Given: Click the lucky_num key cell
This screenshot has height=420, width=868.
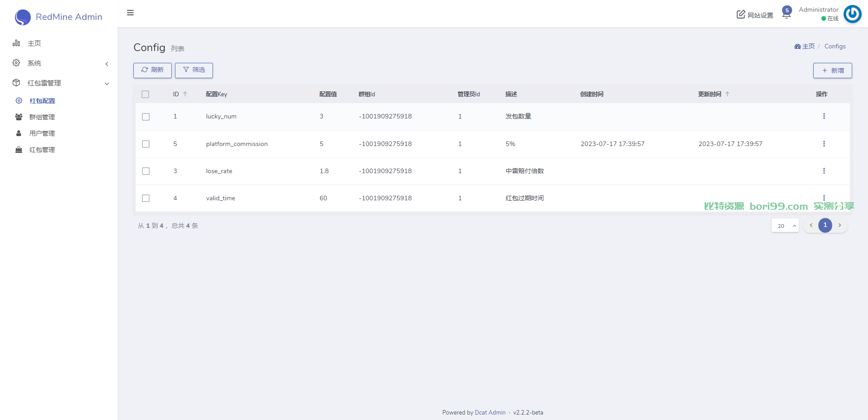Looking at the screenshot, I should pyautogui.click(x=221, y=116).
